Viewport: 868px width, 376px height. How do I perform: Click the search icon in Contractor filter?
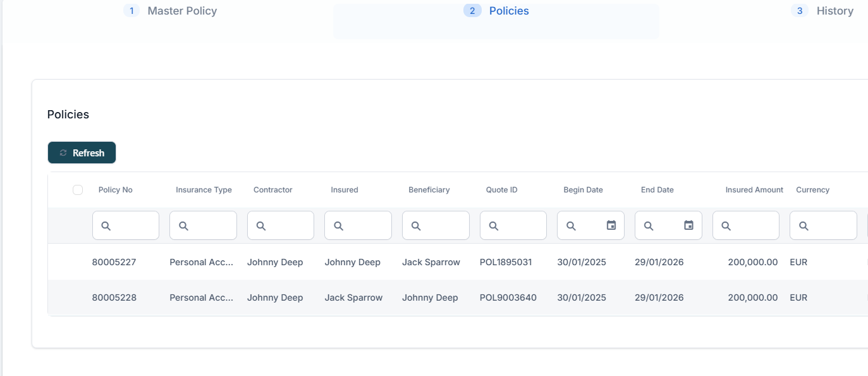coord(261,226)
